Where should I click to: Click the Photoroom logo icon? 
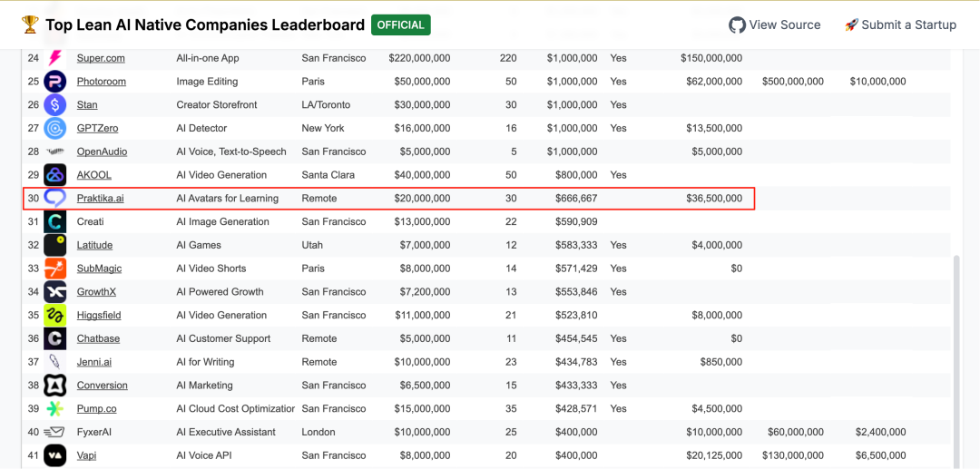click(x=55, y=81)
